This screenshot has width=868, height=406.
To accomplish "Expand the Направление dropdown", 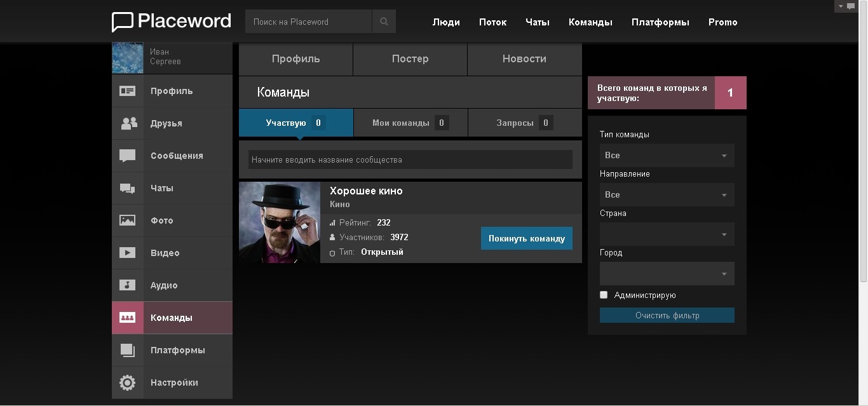I will [x=667, y=194].
